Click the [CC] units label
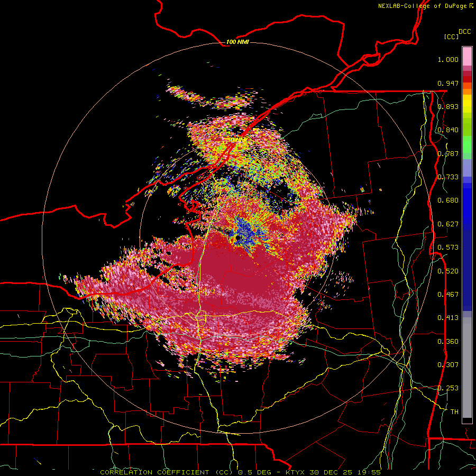The image size is (476, 476). [451, 36]
